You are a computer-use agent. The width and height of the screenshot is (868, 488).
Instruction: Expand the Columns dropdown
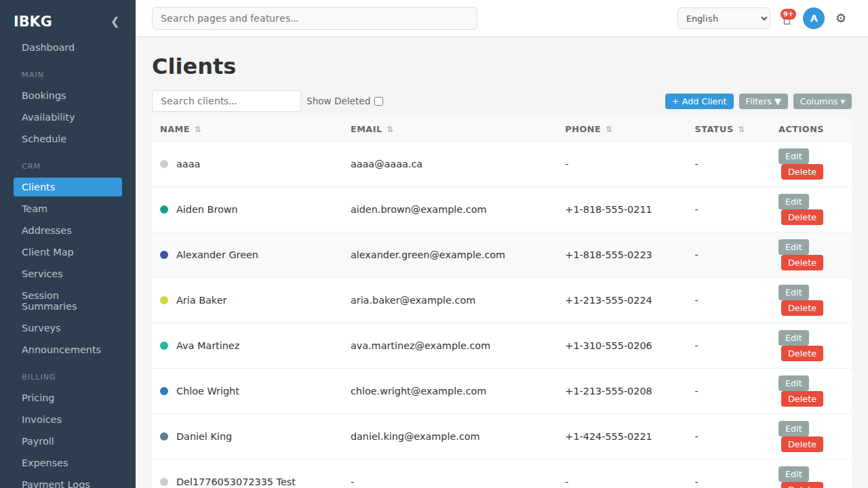[x=823, y=101]
